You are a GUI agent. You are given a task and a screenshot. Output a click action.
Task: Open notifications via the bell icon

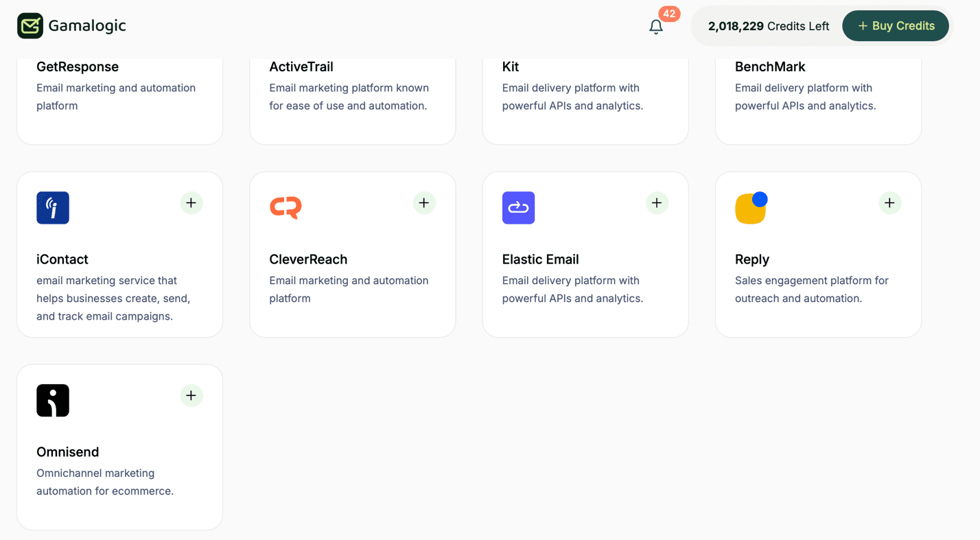coord(656,27)
